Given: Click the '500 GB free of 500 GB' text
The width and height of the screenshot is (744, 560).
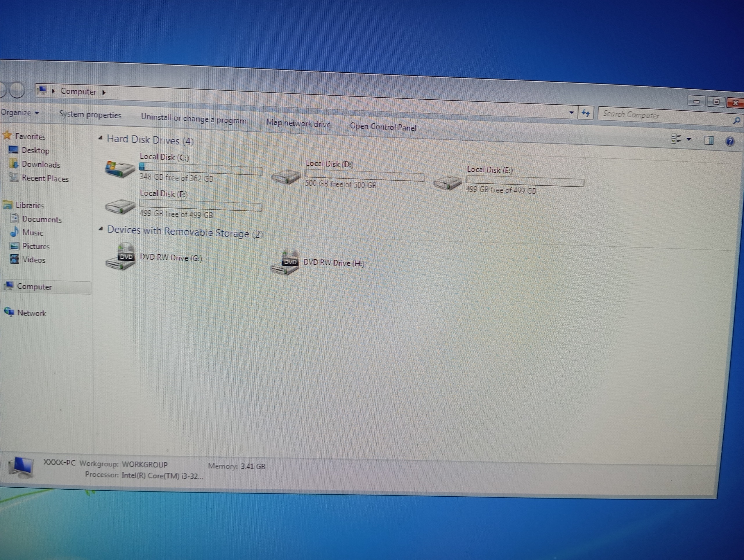Looking at the screenshot, I should click(x=341, y=184).
